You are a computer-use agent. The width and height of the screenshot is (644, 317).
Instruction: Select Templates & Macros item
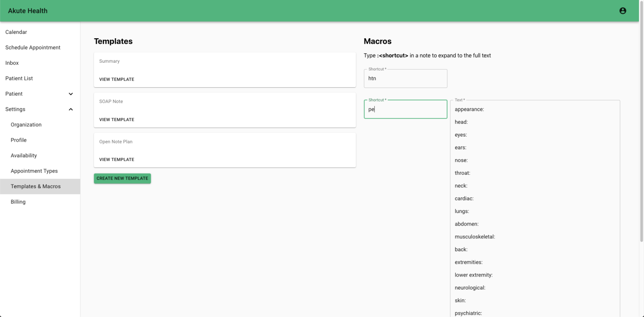[x=40, y=186]
